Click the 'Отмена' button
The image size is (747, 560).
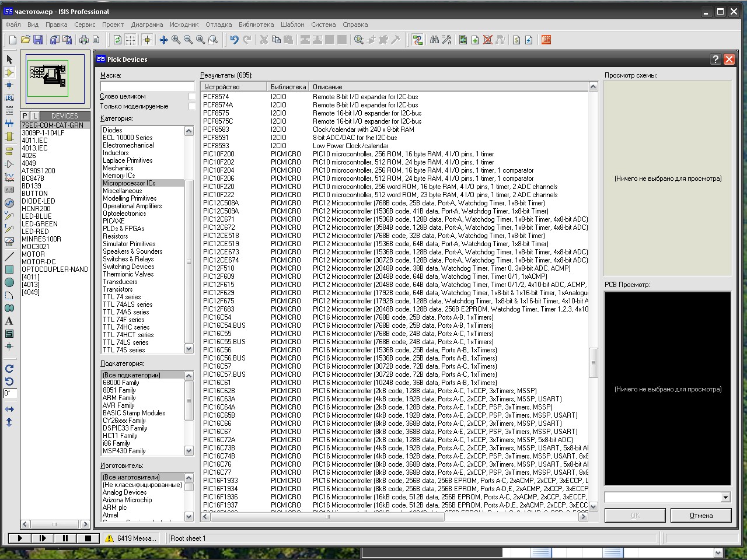point(701,516)
